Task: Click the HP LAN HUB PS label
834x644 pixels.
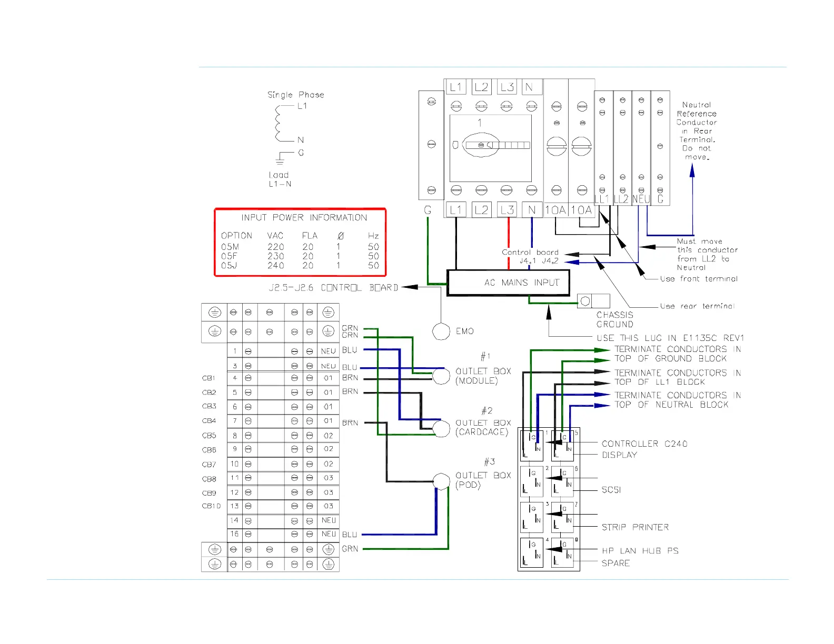Action: coord(640,551)
